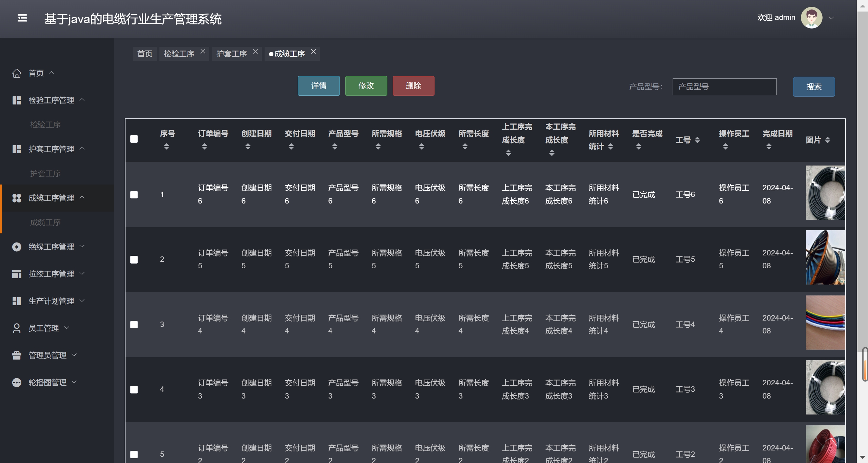The height and width of the screenshot is (463, 868).
Task: Click the 护套工序管理 sidebar icon
Action: click(x=17, y=149)
